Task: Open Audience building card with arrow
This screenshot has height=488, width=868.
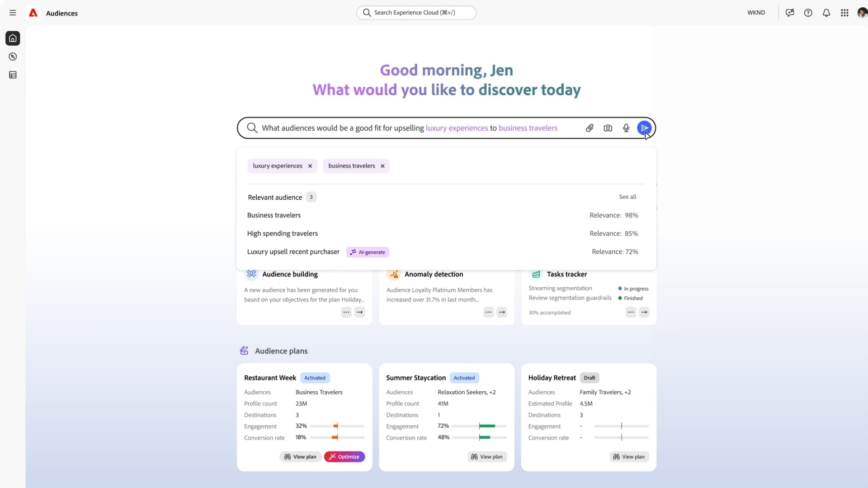Action: pos(359,312)
